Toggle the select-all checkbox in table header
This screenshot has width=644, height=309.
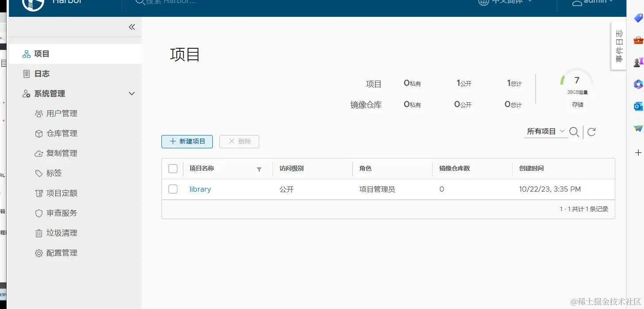173,169
